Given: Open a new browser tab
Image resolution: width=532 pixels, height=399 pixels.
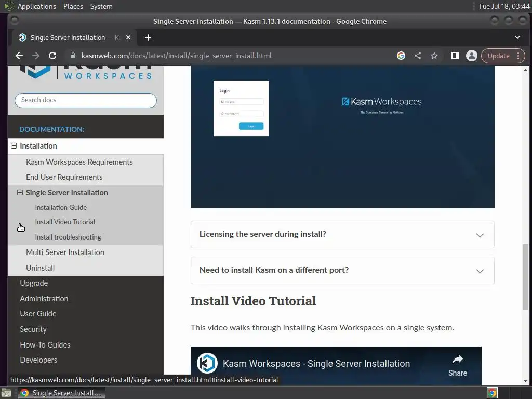Looking at the screenshot, I should pyautogui.click(x=148, y=37).
